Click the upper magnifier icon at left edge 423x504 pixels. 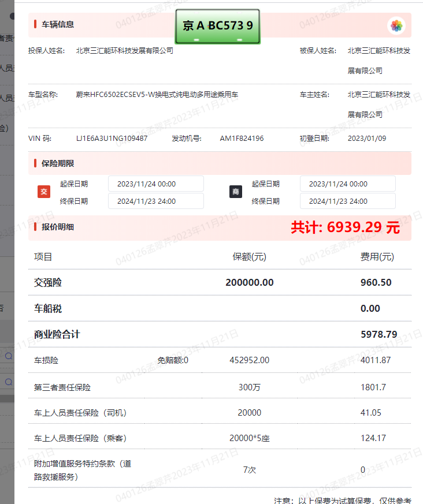tap(9, 356)
